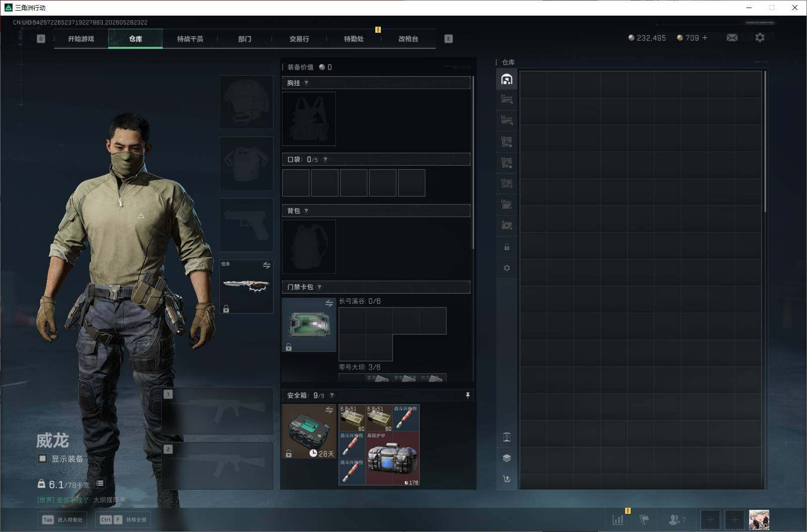Enable the 显示装备 checkbox
The height and width of the screenshot is (532, 807).
coord(43,458)
